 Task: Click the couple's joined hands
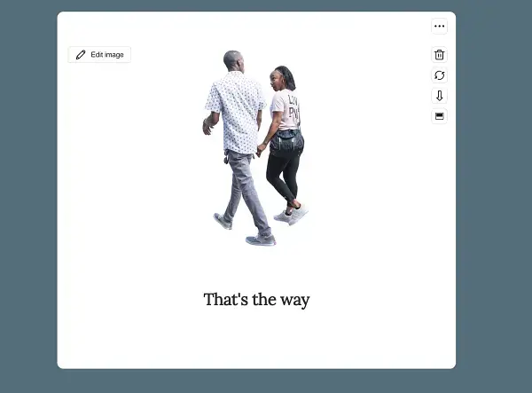(x=260, y=151)
